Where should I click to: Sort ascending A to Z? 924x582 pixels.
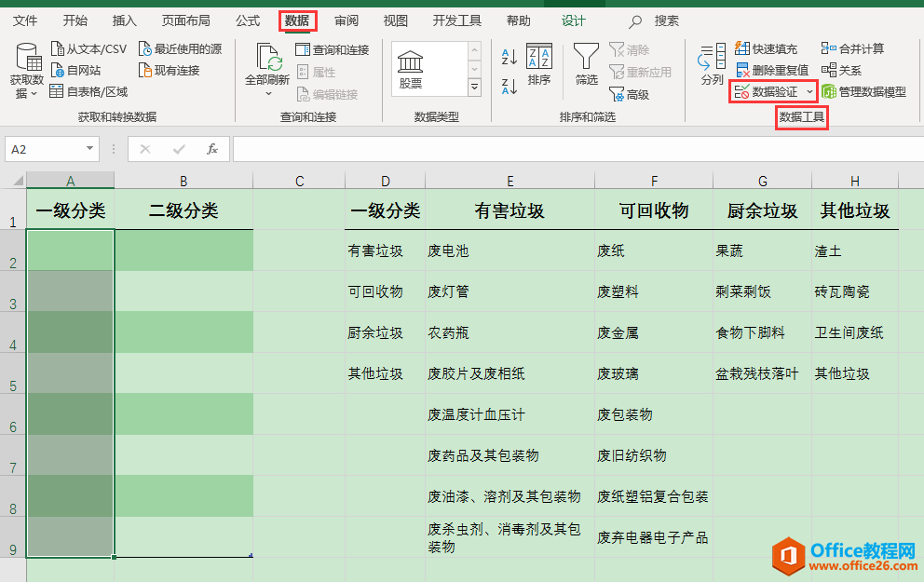[x=510, y=57]
